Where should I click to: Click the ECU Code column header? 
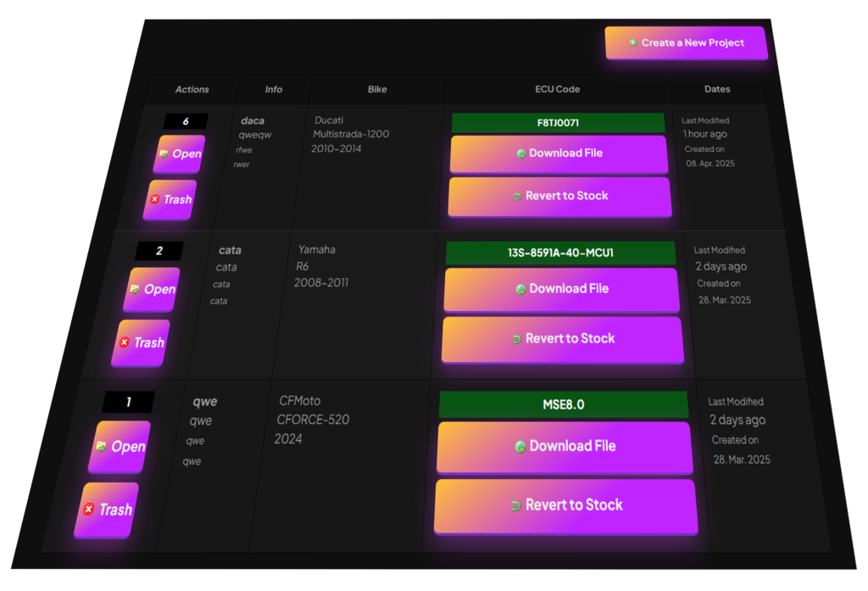557,89
